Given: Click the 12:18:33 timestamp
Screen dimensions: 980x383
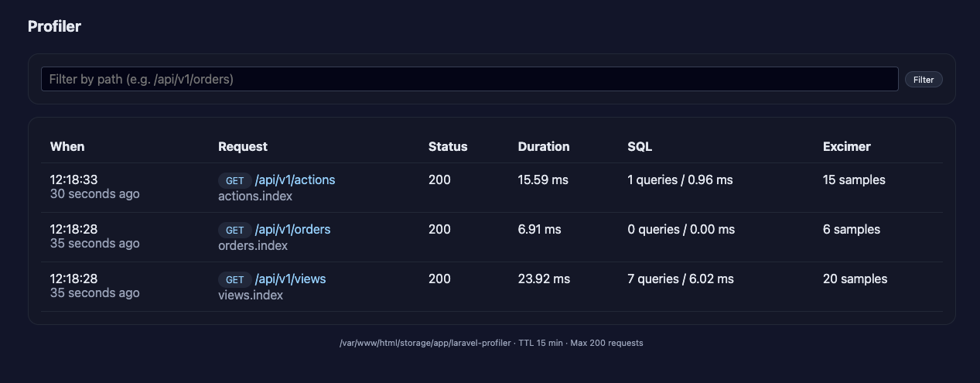Looking at the screenshot, I should tap(73, 180).
